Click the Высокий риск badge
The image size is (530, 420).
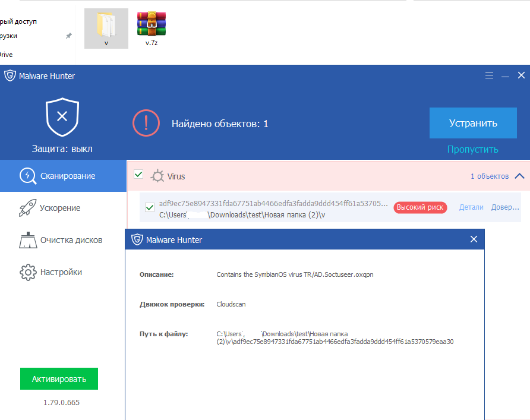click(420, 207)
